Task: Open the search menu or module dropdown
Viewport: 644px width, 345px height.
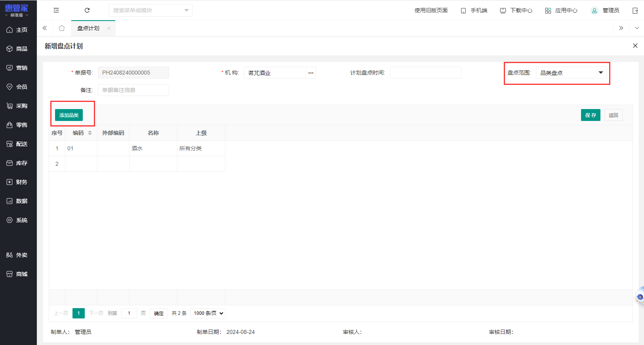Action: point(151,10)
